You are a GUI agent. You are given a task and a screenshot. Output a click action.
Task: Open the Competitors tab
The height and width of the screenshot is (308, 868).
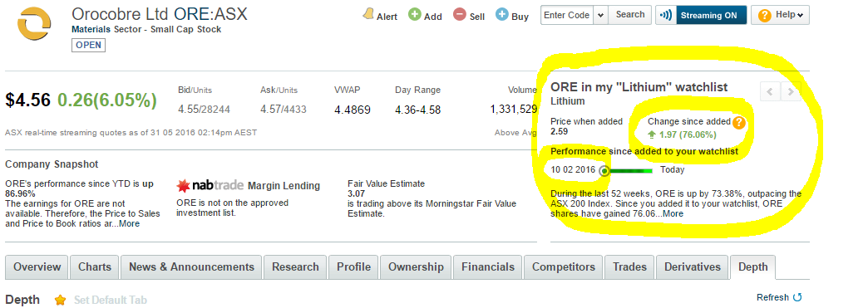pyautogui.click(x=564, y=267)
